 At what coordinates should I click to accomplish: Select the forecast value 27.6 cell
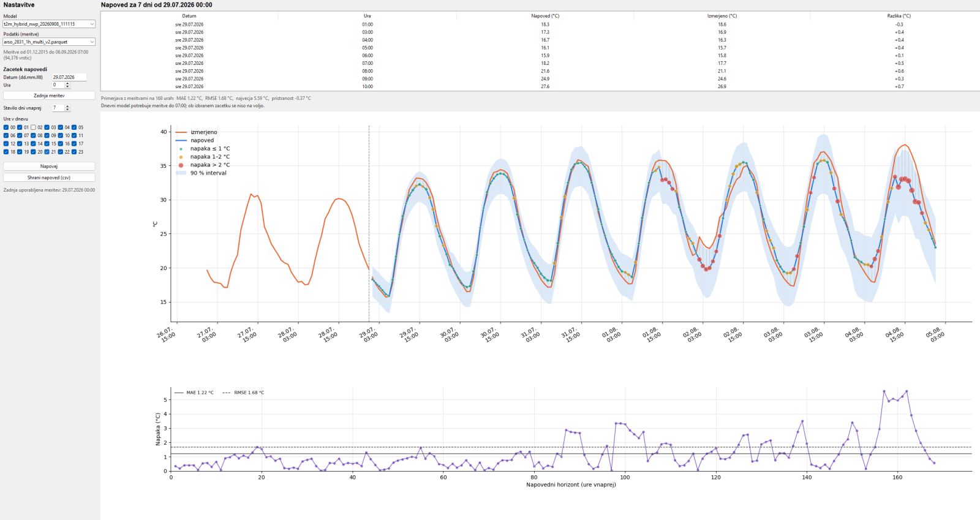click(545, 86)
